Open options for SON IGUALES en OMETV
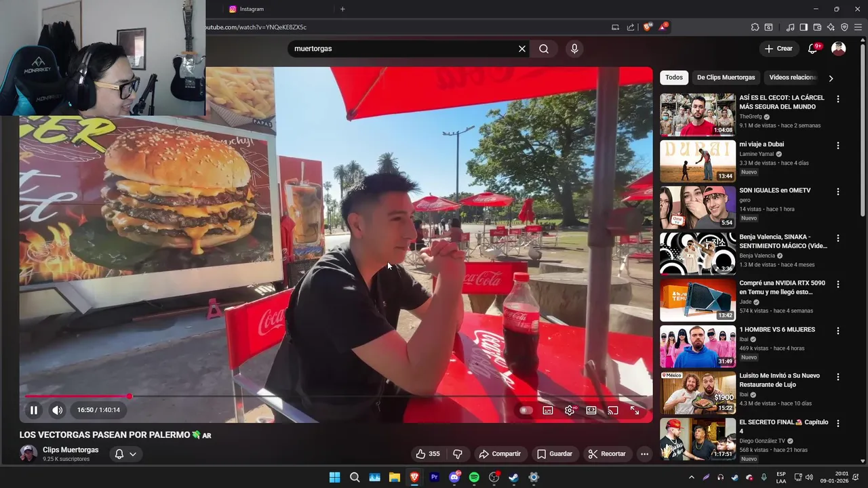Viewport: 868px width, 488px height. (x=838, y=192)
